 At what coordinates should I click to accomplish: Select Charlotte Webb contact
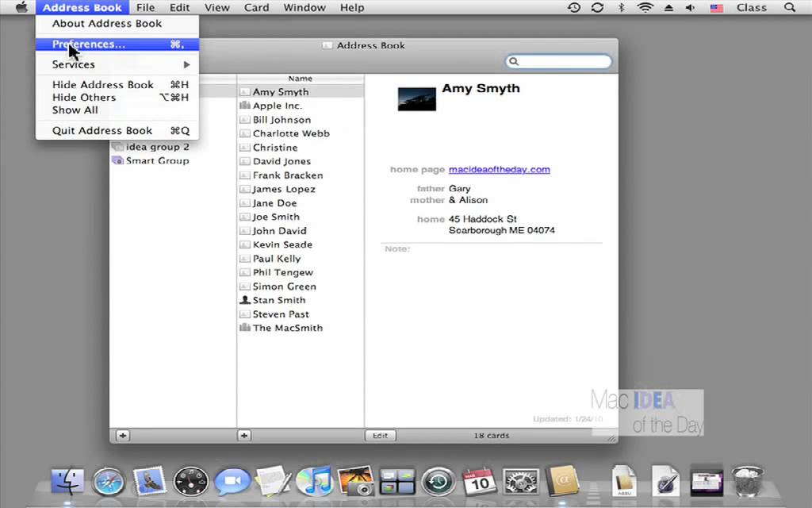[x=301, y=133]
